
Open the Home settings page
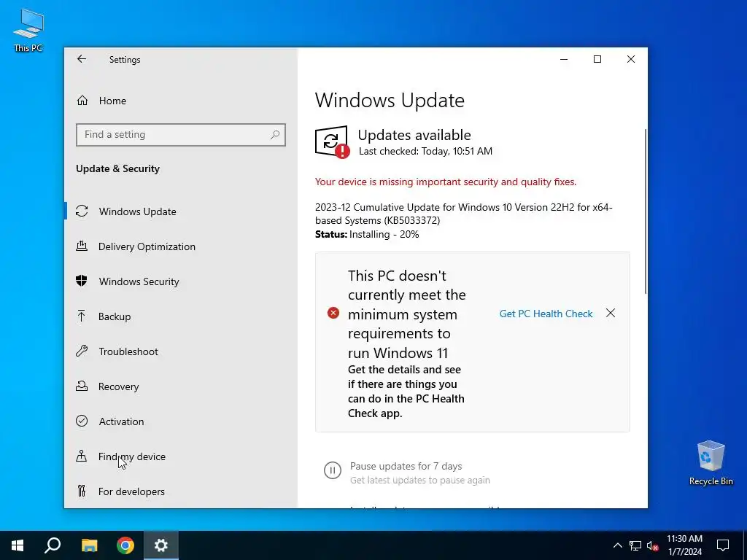112,101
